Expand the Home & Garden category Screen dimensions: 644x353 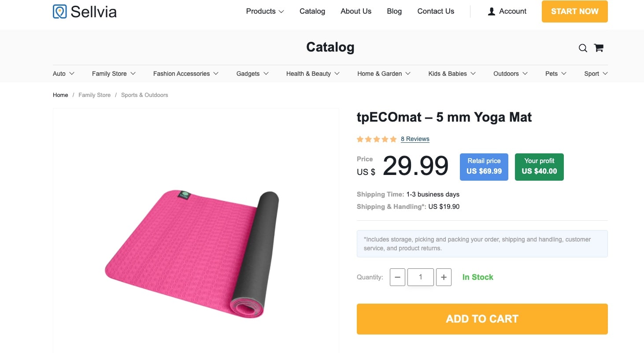coord(384,74)
